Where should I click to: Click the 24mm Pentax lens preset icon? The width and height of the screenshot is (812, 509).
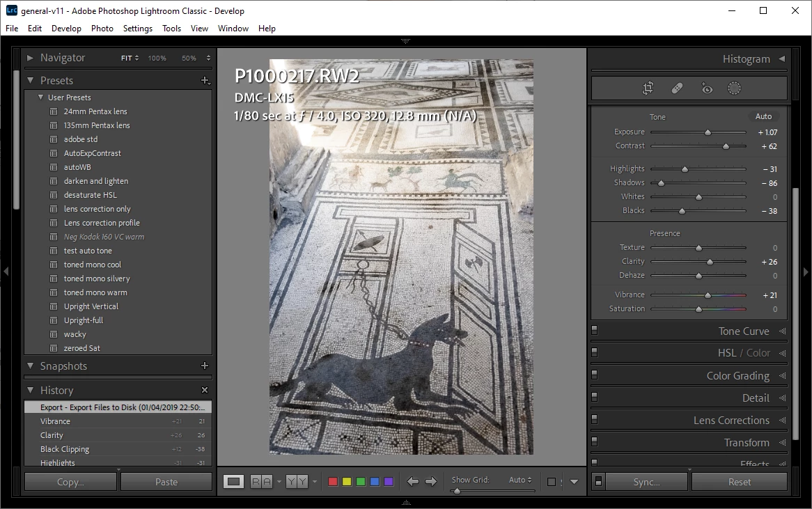(54, 111)
